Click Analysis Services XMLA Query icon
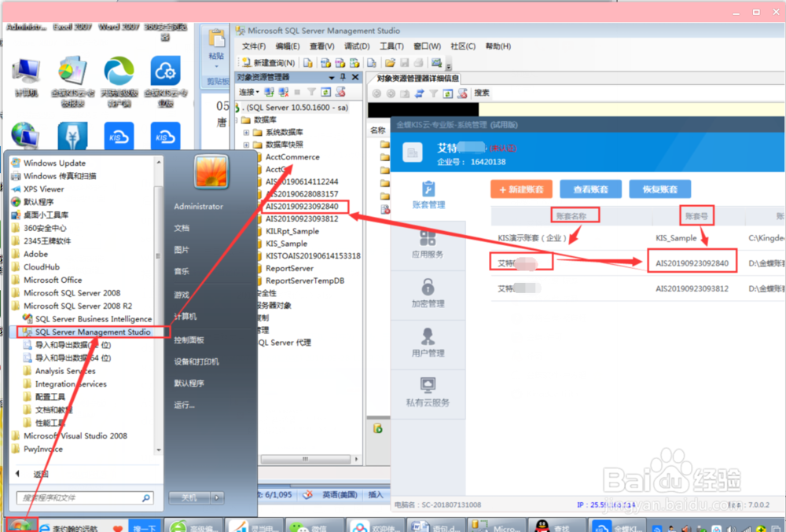This screenshot has height=532, width=786. pos(354,63)
